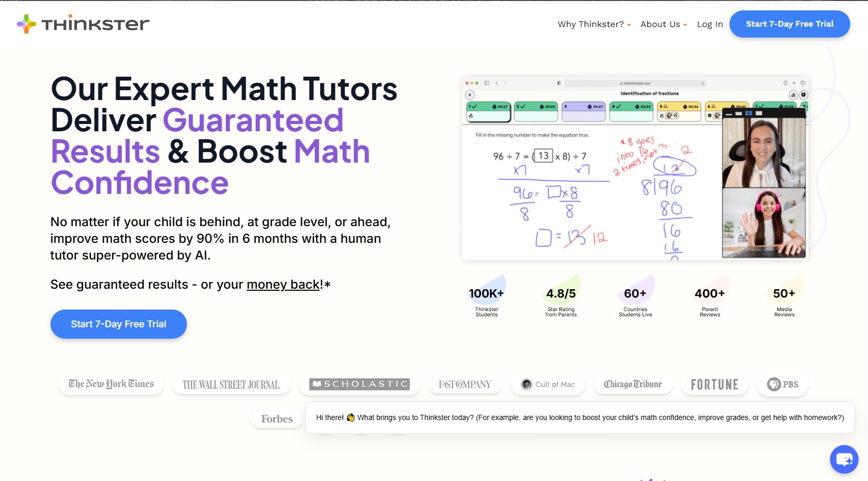This screenshot has height=481, width=868.
Task: Select the Scholastic logo badge
Action: click(x=359, y=384)
